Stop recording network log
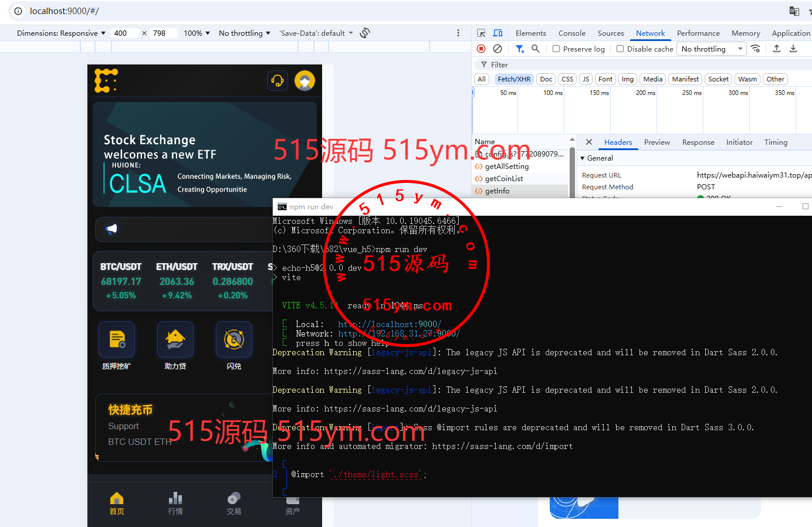The width and height of the screenshot is (812, 527). [481, 49]
